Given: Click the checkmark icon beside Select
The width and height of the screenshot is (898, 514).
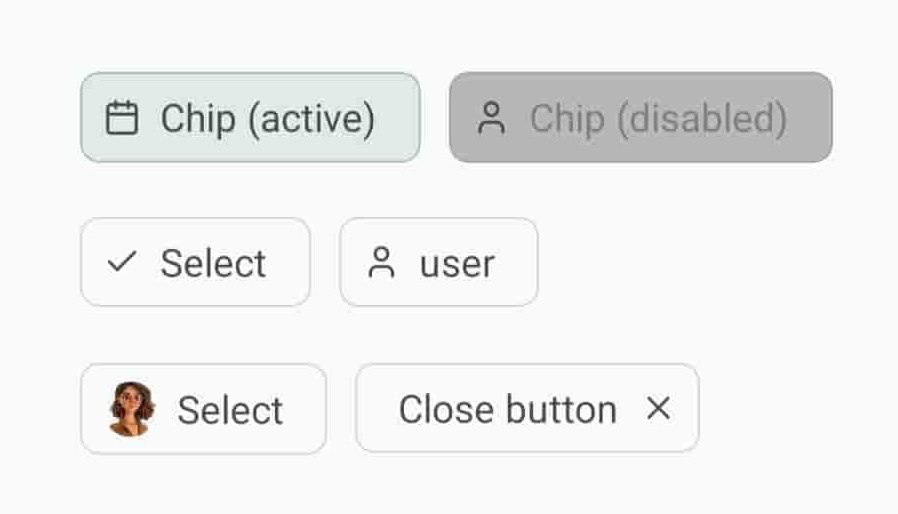Looking at the screenshot, I should 122,263.
